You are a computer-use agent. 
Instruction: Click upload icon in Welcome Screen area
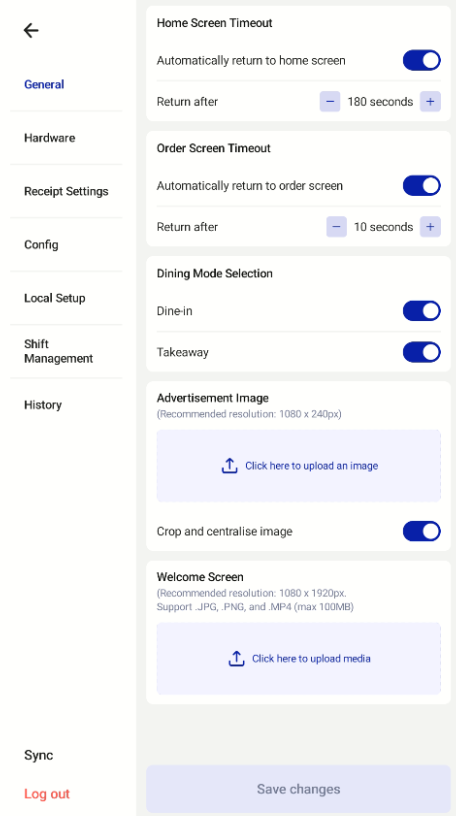tap(236, 658)
